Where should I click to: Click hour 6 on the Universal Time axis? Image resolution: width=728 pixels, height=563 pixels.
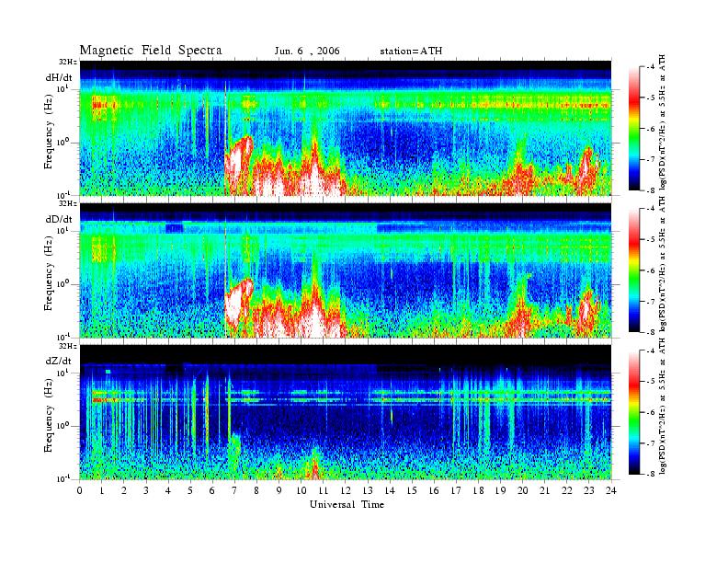tap(212, 490)
